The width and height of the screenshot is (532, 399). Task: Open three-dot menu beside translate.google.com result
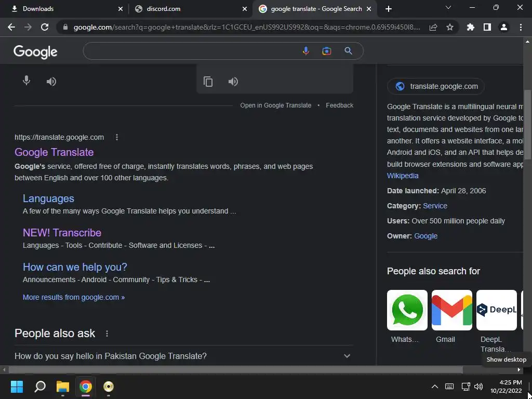click(x=117, y=137)
